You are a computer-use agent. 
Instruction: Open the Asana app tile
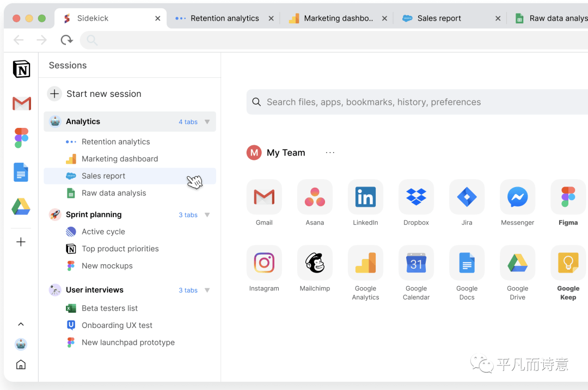315,197
